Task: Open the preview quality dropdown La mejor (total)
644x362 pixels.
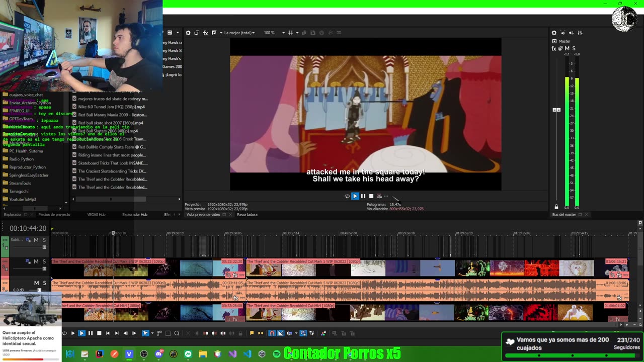Action: 239,33
